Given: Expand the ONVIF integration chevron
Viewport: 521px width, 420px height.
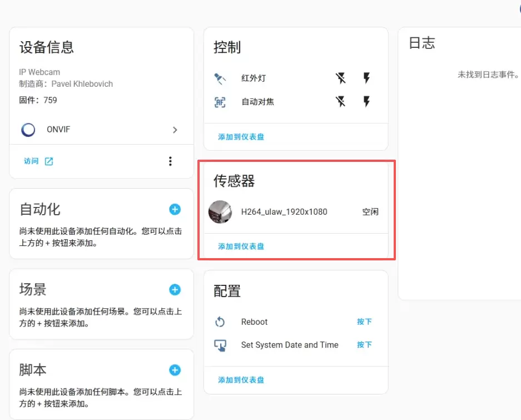Looking at the screenshot, I should point(175,130).
